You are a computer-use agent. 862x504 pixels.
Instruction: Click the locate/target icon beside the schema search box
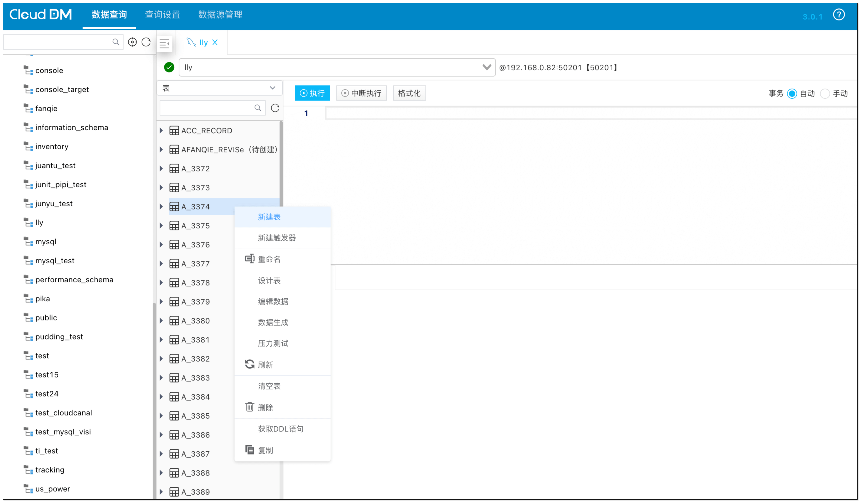[x=132, y=42]
